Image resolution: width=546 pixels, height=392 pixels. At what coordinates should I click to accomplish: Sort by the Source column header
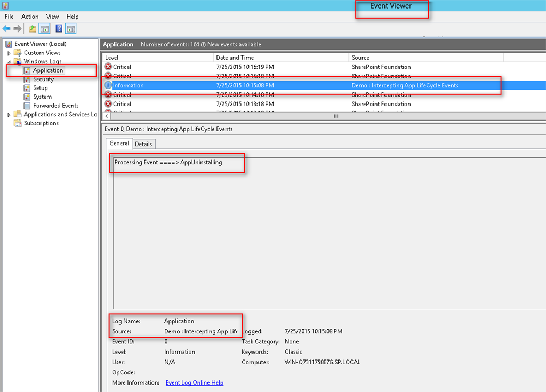coord(426,58)
